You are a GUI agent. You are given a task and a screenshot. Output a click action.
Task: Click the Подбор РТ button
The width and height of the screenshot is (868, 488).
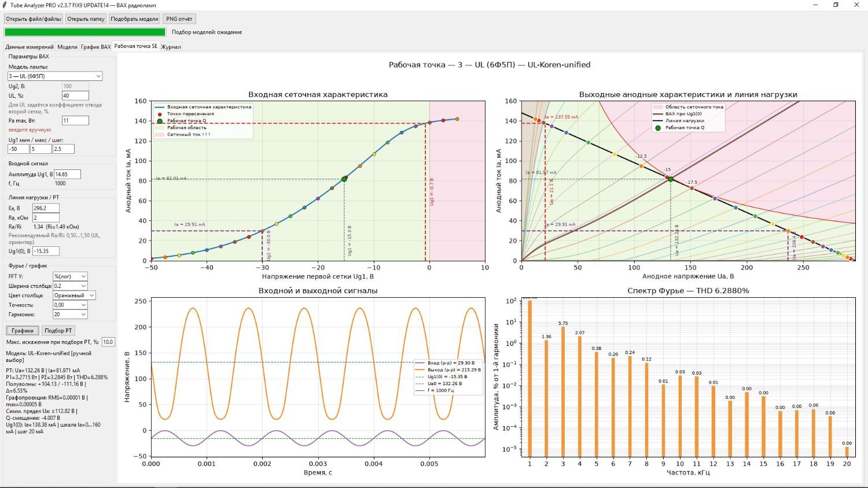tap(58, 331)
